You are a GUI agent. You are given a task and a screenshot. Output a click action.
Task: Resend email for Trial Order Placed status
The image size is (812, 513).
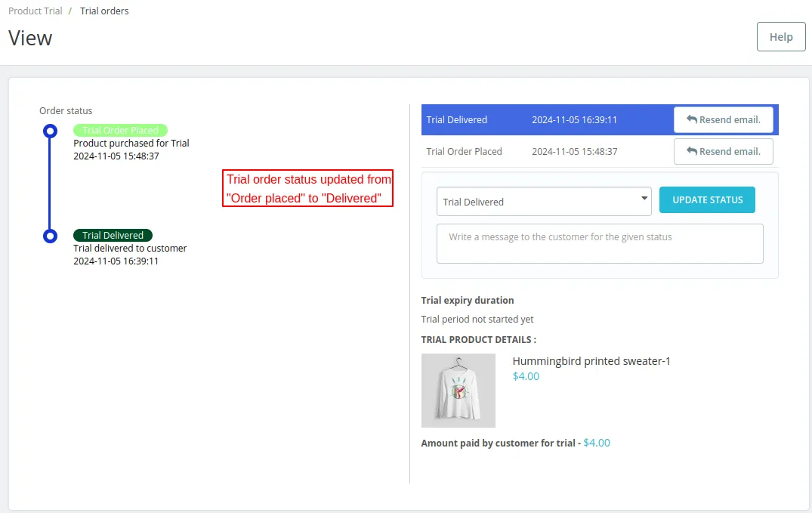click(x=723, y=151)
